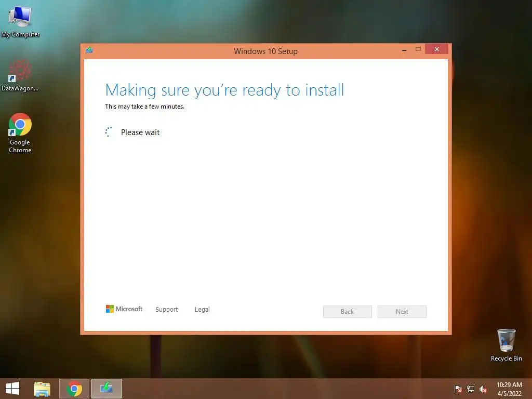Viewport: 532px width, 399px height.
Task: Click the Windows 10 Setup taskbar item
Action: point(107,389)
